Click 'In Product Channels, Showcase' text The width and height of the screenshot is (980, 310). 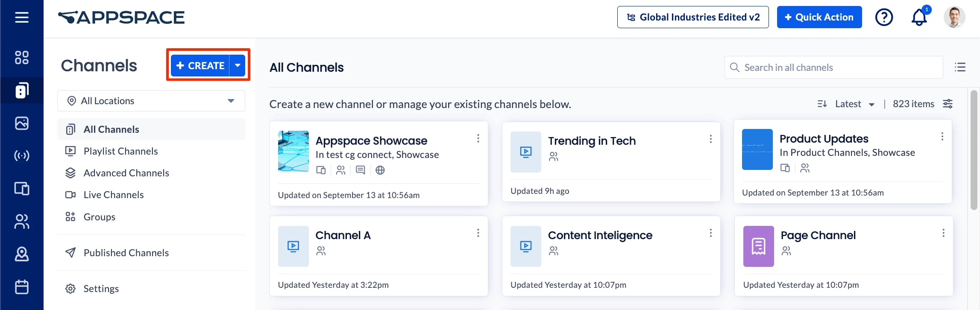pyautogui.click(x=847, y=152)
